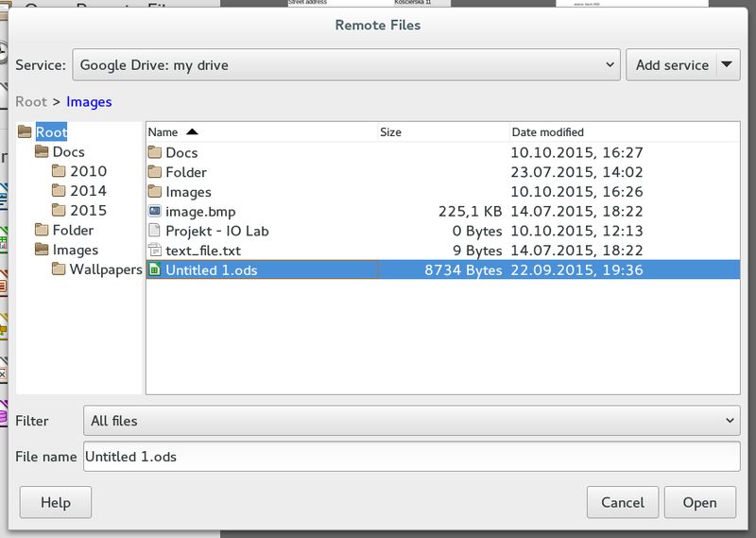Click the Images breadcrumb link
The image size is (756, 538).
point(89,102)
